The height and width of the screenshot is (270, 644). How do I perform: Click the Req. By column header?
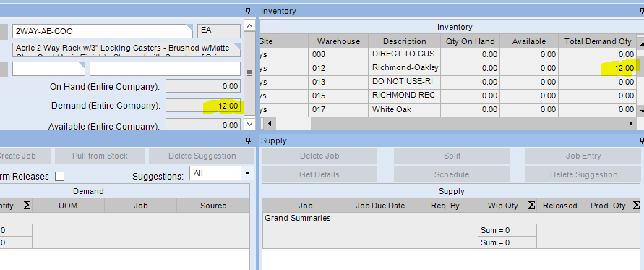446,206
